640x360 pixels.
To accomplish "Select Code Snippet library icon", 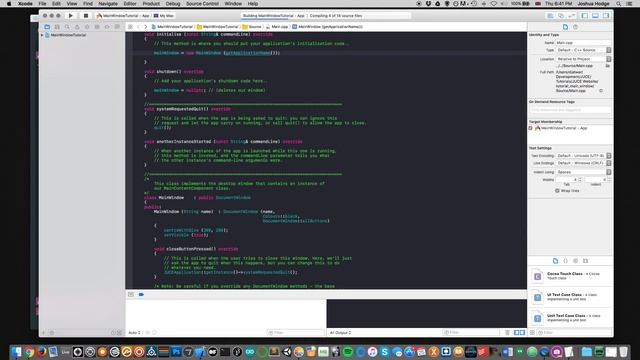I will [565, 261].
